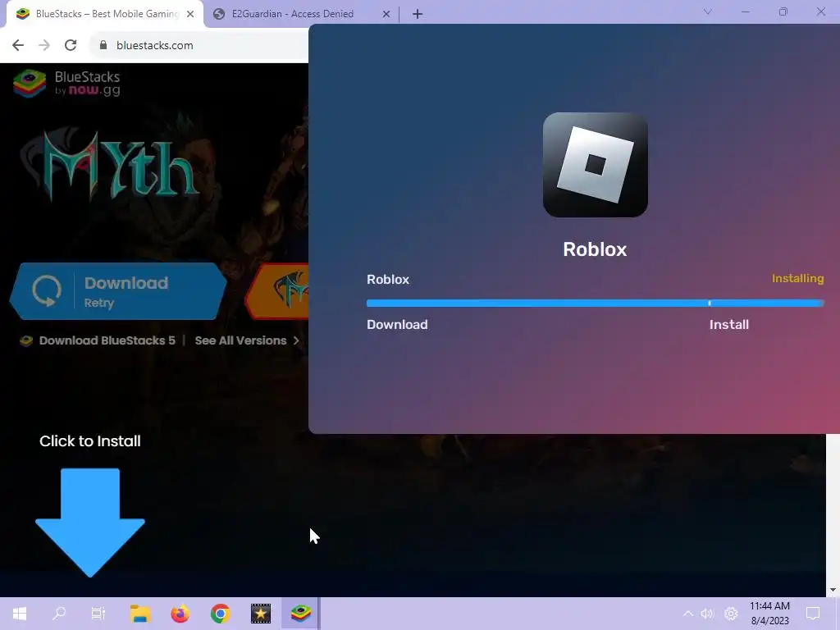Click the small BlueStacks icon beside Download BlueStacks 5

point(26,340)
